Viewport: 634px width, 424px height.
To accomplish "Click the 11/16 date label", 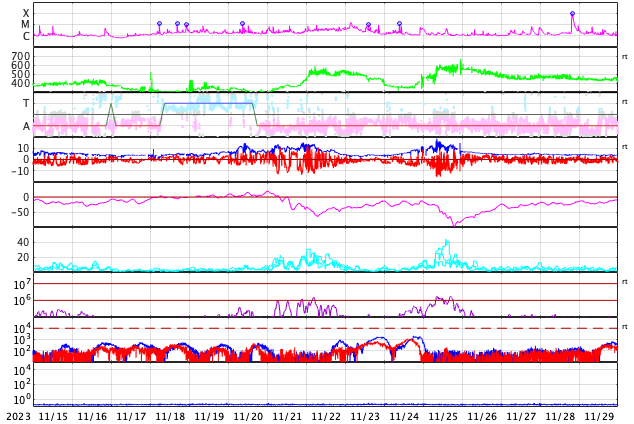I will (92, 417).
